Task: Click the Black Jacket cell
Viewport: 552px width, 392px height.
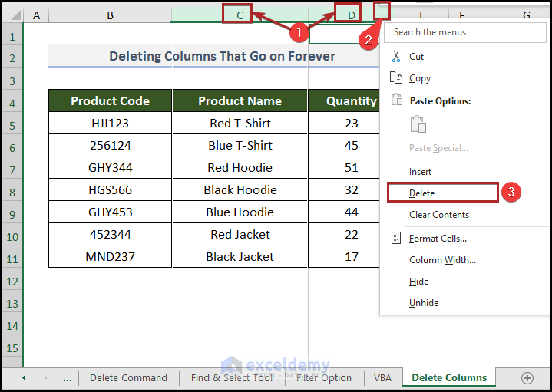Action: click(x=240, y=256)
